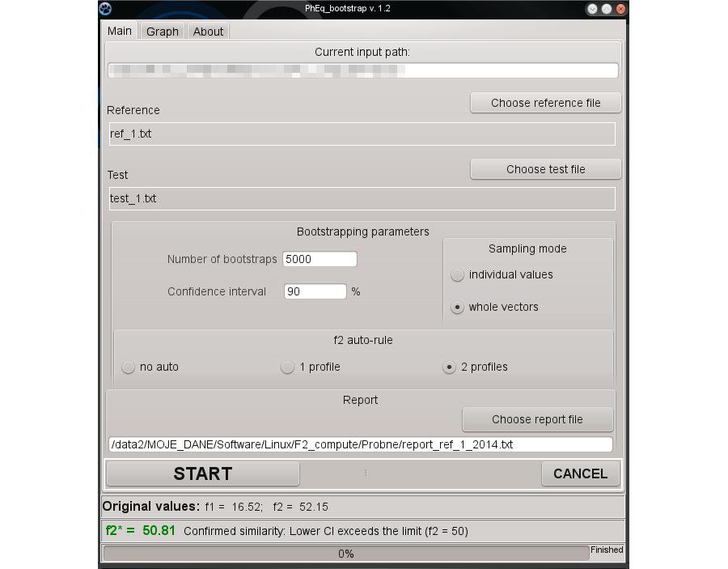
Task: Click the Confidence interval field
Action: pos(314,291)
